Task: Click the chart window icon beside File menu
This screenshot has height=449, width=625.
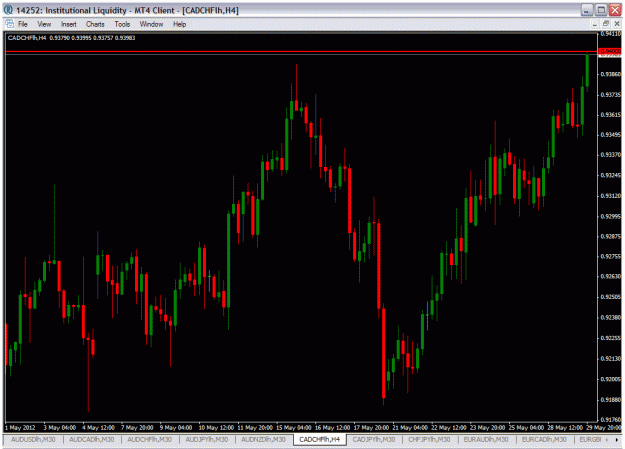Action: pyautogui.click(x=10, y=24)
